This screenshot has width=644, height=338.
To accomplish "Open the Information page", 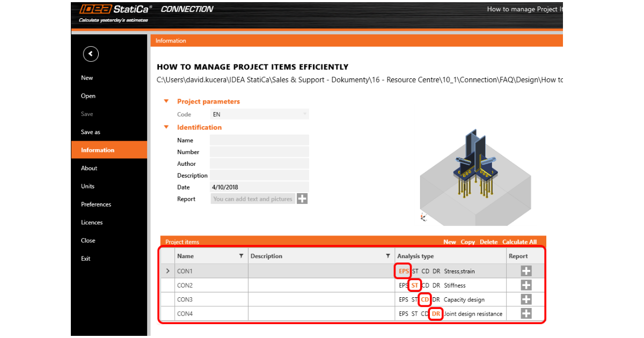I will click(x=109, y=150).
